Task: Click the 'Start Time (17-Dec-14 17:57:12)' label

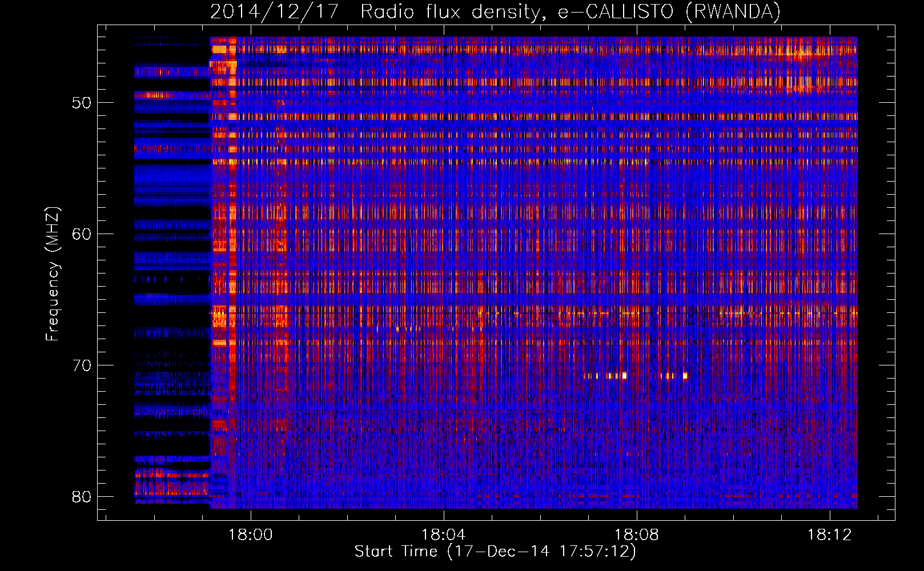Action: tap(495, 552)
